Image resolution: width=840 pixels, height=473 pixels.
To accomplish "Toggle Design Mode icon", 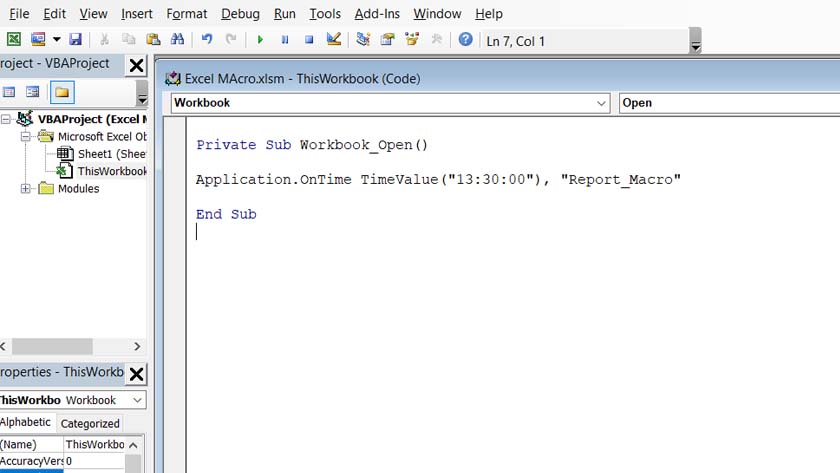I will click(x=334, y=40).
